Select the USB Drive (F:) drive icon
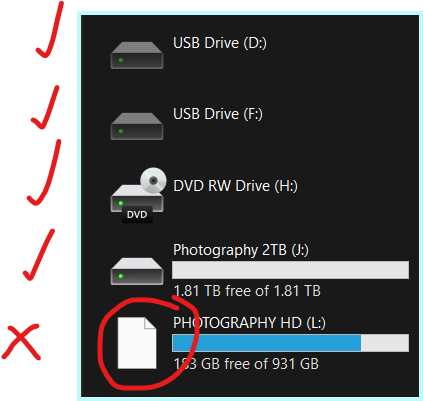 [x=137, y=126]
